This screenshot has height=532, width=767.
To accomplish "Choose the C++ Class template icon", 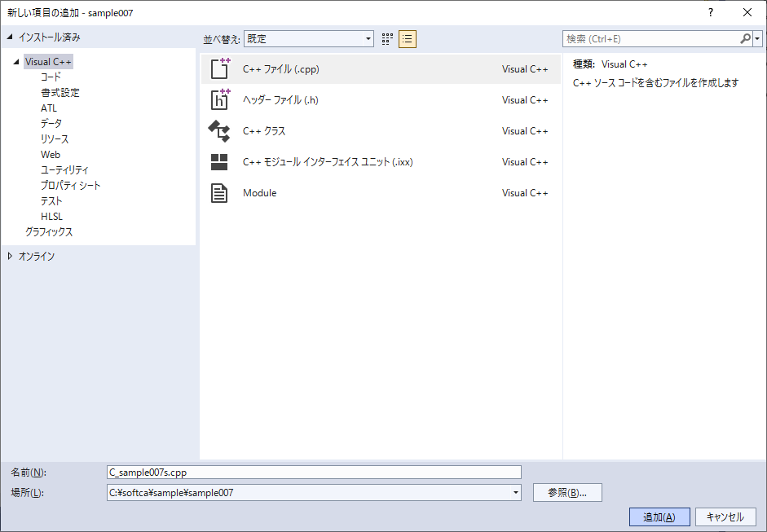I will (219, 131).
